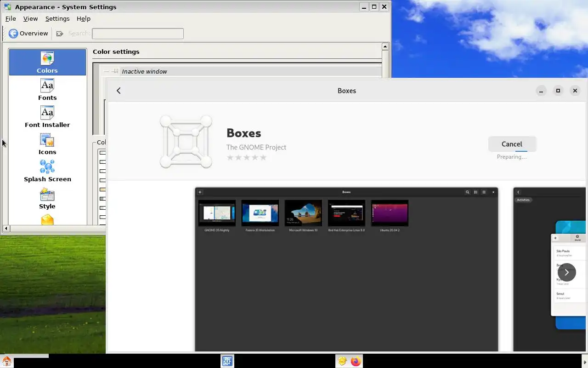Click the "Preparing…" status text

tap(512, 157)
